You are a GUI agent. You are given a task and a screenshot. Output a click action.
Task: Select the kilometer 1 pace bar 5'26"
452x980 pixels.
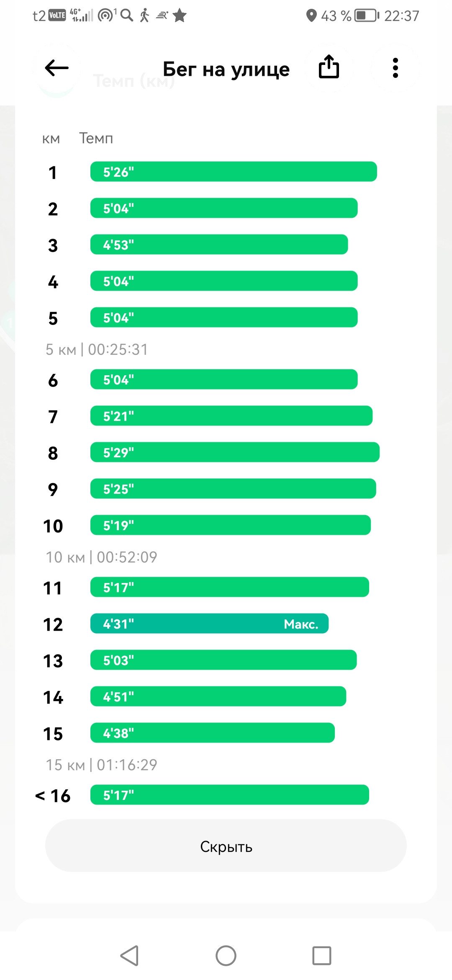click(234, 172)
